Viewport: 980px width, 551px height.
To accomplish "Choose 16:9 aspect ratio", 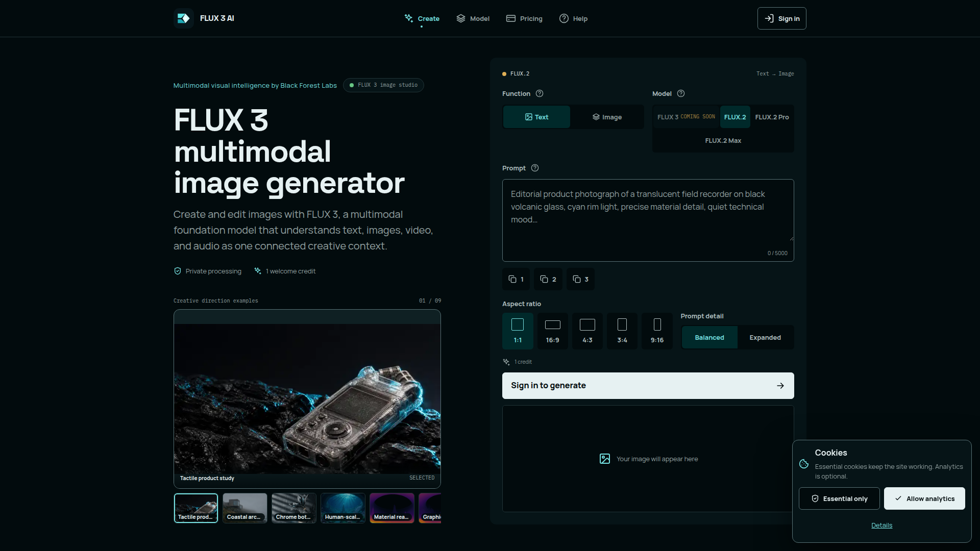I will 553,331.
